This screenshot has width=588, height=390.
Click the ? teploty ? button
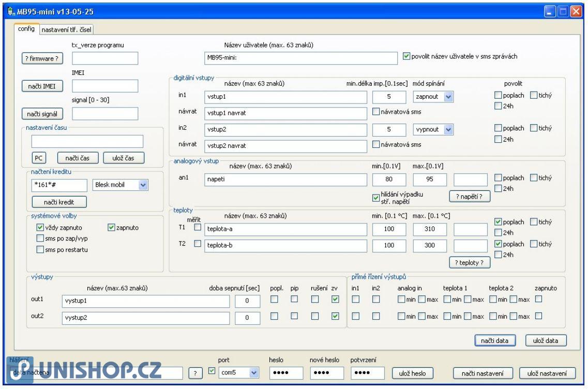(x=470, y=263)
